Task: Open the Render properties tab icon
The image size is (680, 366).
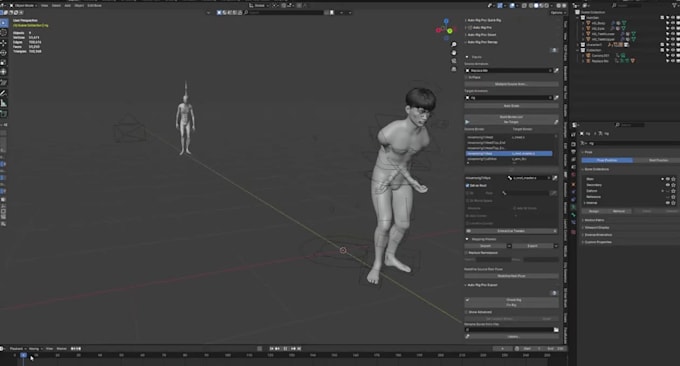Action: tap(573, 144)
